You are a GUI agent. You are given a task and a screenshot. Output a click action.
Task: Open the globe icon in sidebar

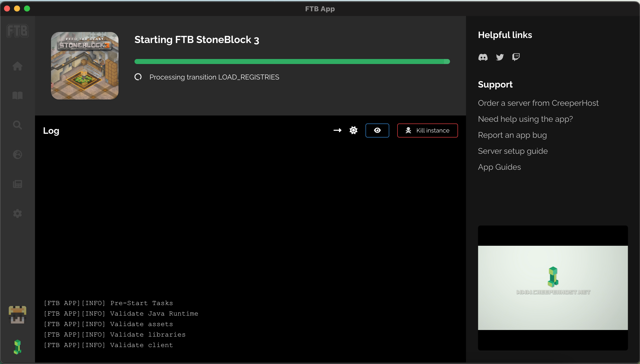[17, 154]
